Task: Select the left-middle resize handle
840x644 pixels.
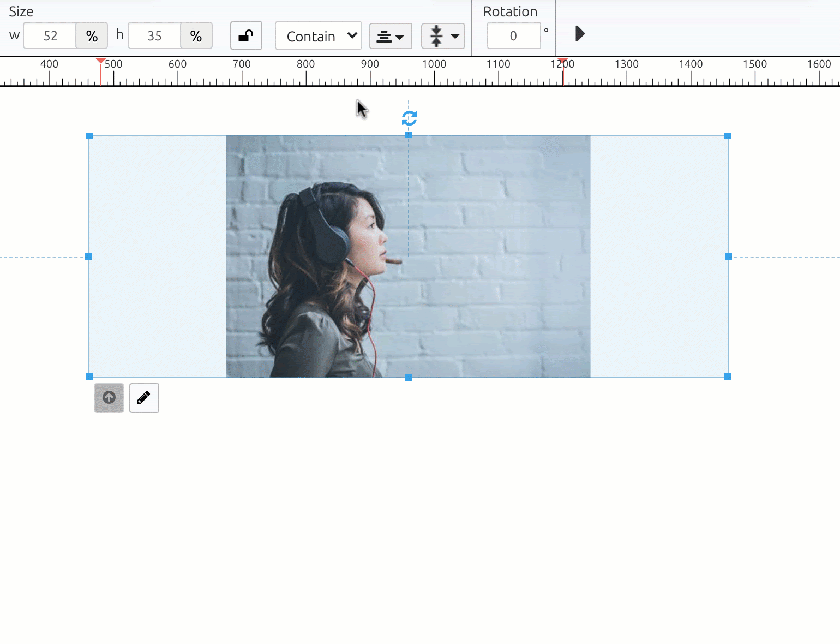Action: (88, 257)
